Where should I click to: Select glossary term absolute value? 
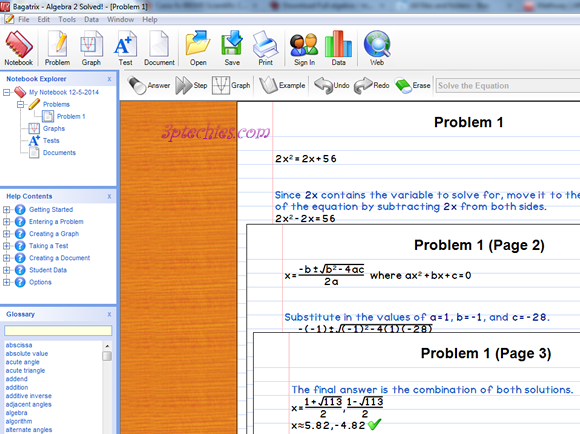click(27, 353)
